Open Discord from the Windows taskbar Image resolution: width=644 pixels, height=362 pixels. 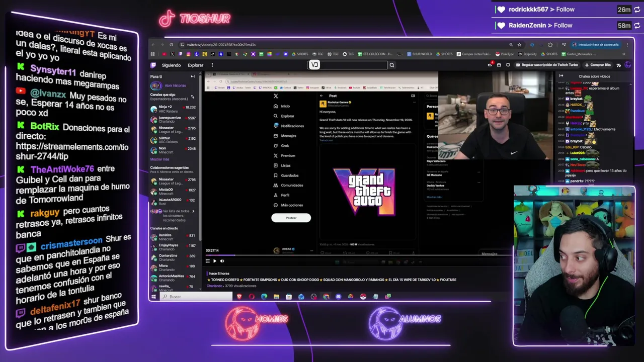point(338,297)
